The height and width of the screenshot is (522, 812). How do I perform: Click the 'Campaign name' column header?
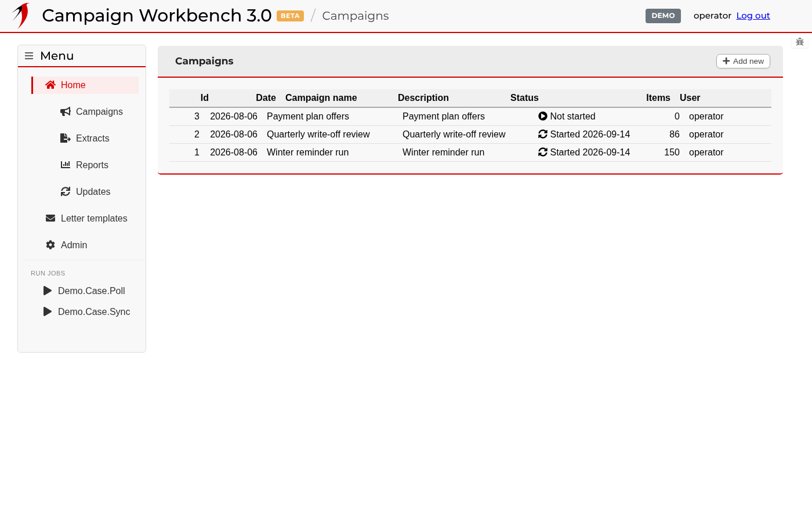[321, 97]
